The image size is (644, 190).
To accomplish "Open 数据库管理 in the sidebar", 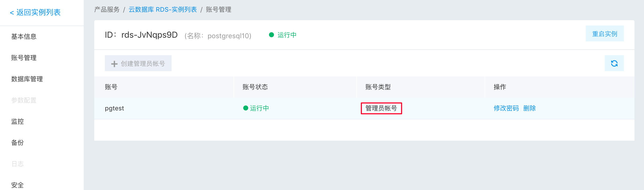I will tap(27, 79).
